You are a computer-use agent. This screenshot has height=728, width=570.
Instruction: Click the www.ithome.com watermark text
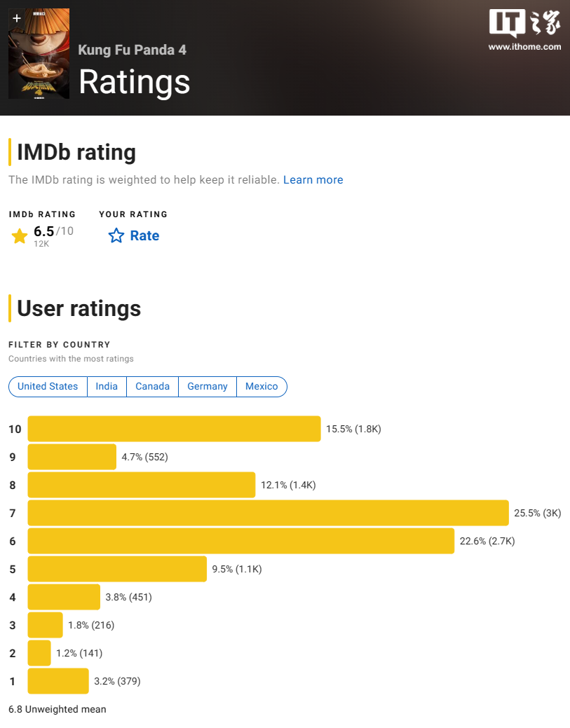point(524,47)
